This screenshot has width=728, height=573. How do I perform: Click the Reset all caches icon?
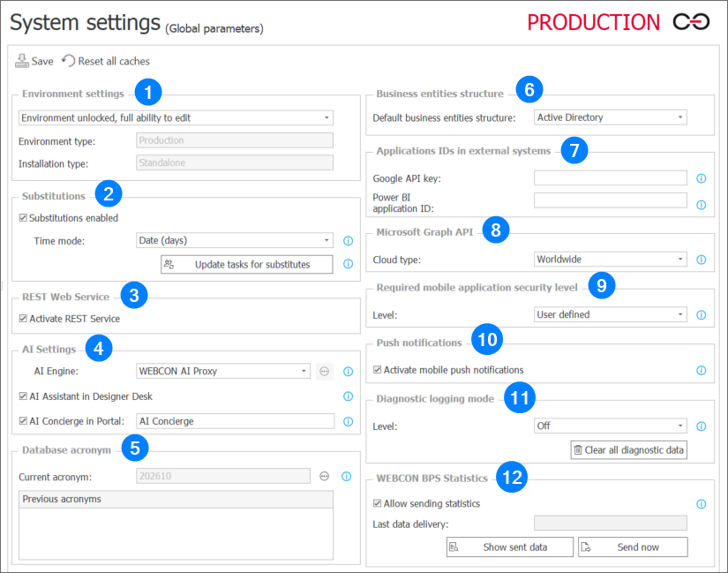point(68,61)
